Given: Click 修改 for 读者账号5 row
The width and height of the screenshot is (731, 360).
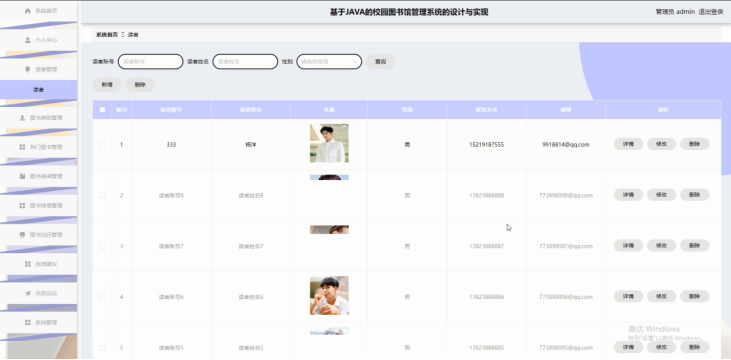Looking at the screenshot, I should (x=662, y=347).
